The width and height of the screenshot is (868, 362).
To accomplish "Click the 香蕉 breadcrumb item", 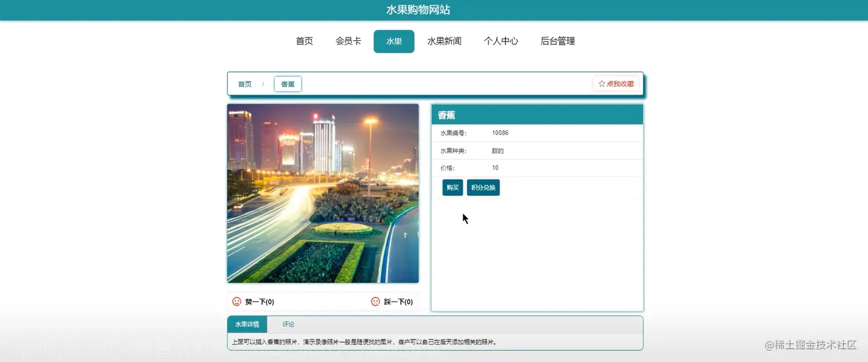I will pos(288,84).
